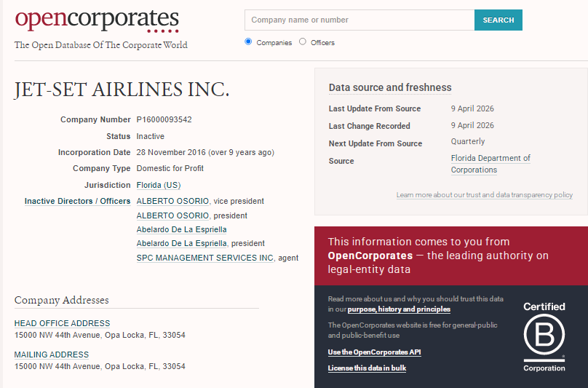Screen dimensions: 588x388
Task: Click Last Change Recorded date value
Action: coord(472,125)
